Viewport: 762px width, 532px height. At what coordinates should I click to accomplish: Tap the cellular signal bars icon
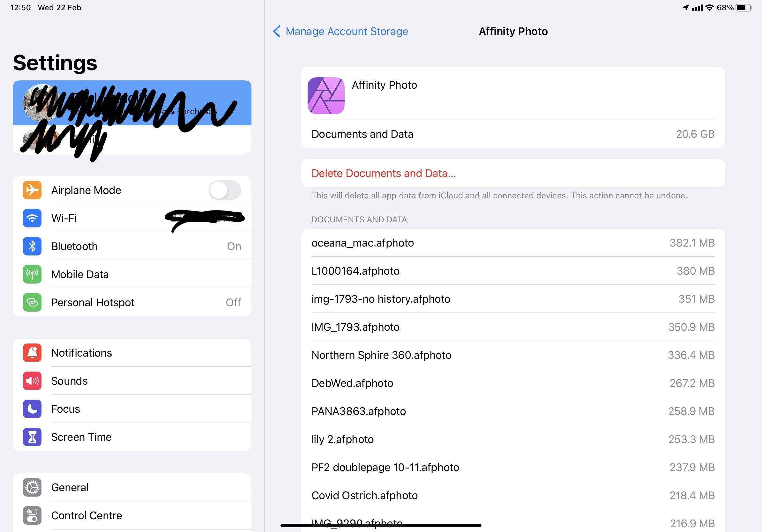(697, 8)
